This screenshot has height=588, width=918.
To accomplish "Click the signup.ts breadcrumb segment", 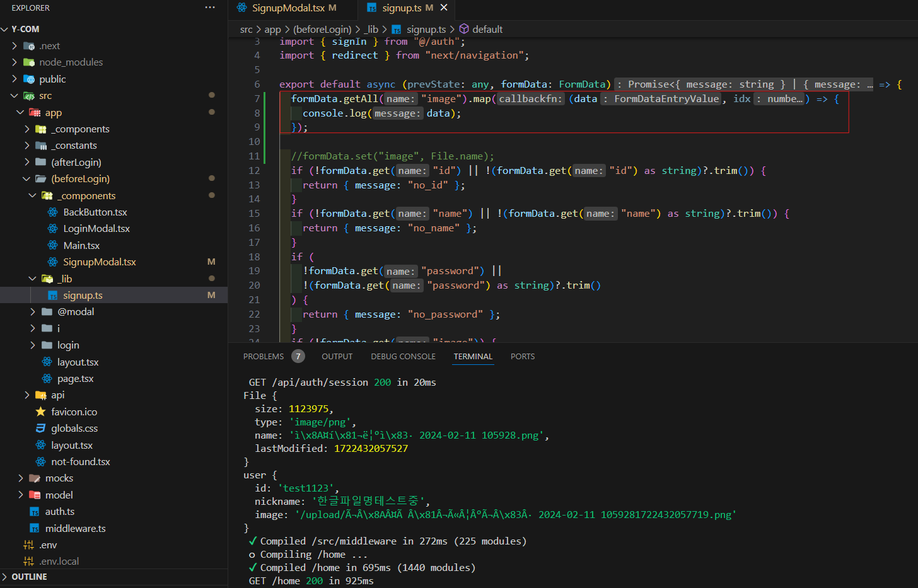I will (426, 29).
